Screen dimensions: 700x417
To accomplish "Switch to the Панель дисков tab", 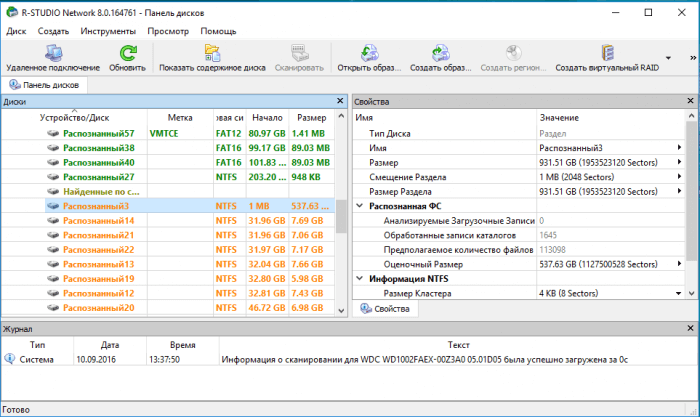I will [45, 85].
